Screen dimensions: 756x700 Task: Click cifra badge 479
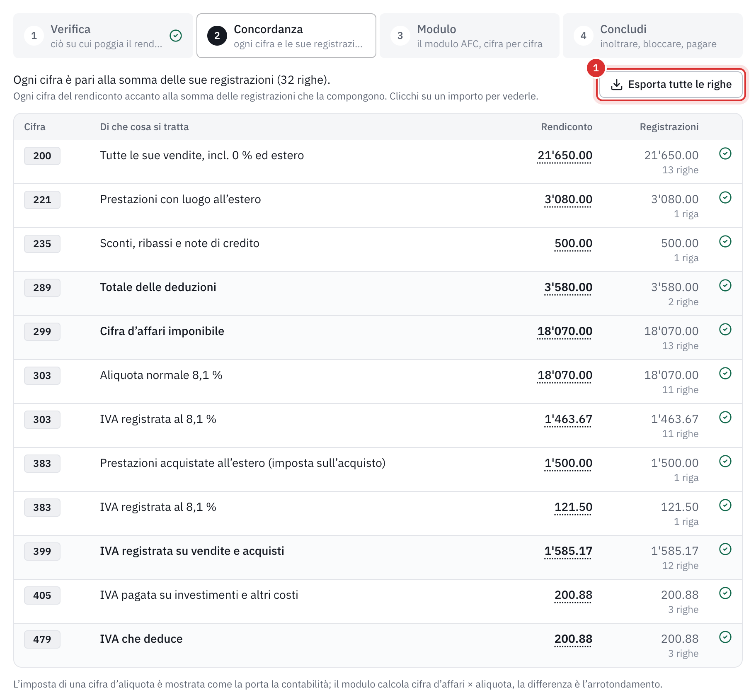[x=42, y=639]
